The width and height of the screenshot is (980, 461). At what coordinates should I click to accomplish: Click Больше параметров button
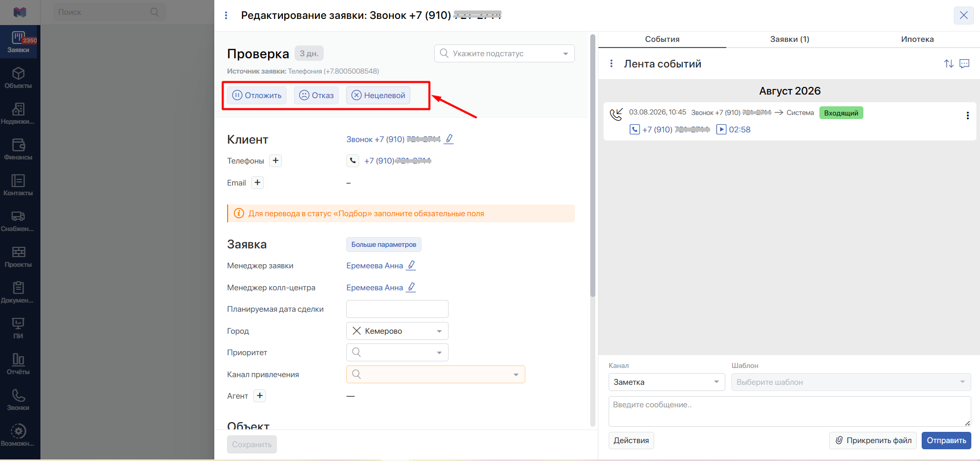tap(384, 244)
